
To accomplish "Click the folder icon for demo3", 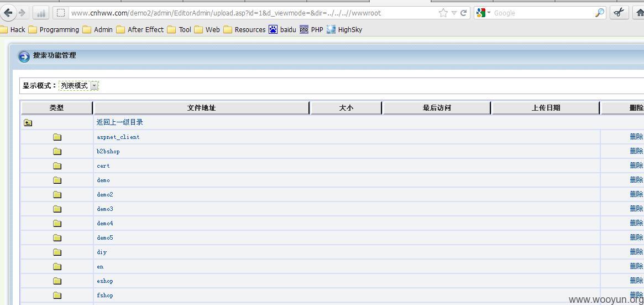I will point(57,209).
